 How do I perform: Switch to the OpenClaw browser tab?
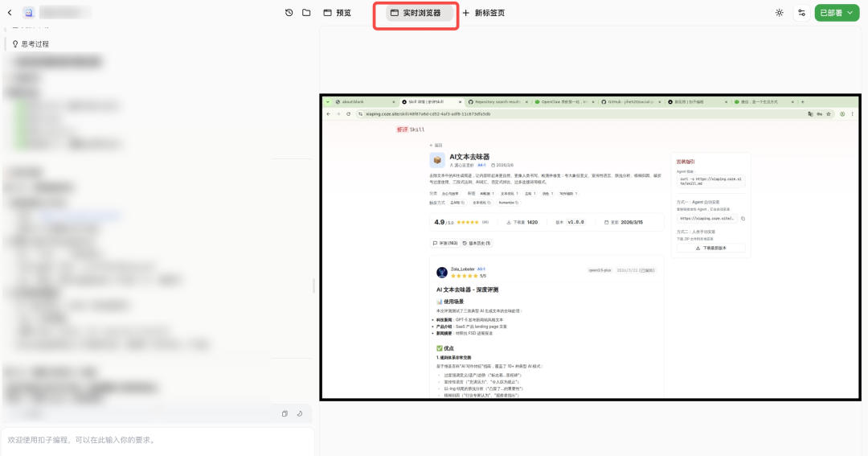coord(564,102)
